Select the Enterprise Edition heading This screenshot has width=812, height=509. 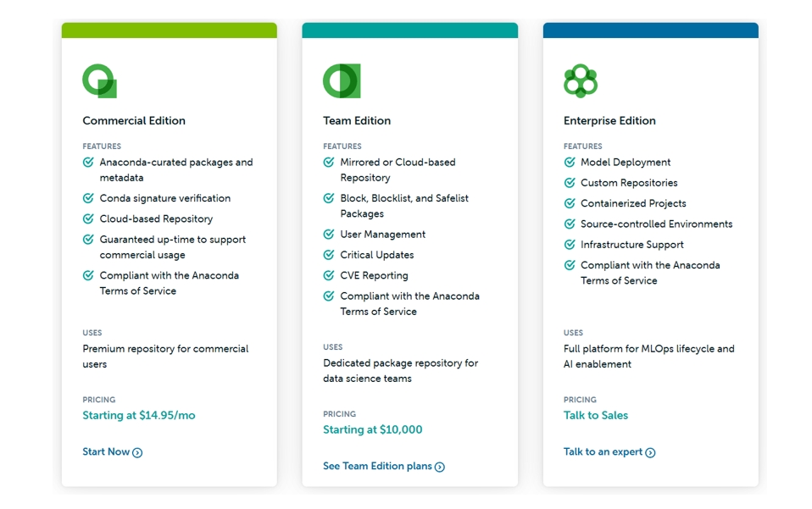pyautogui.click(x=609, y=120)
